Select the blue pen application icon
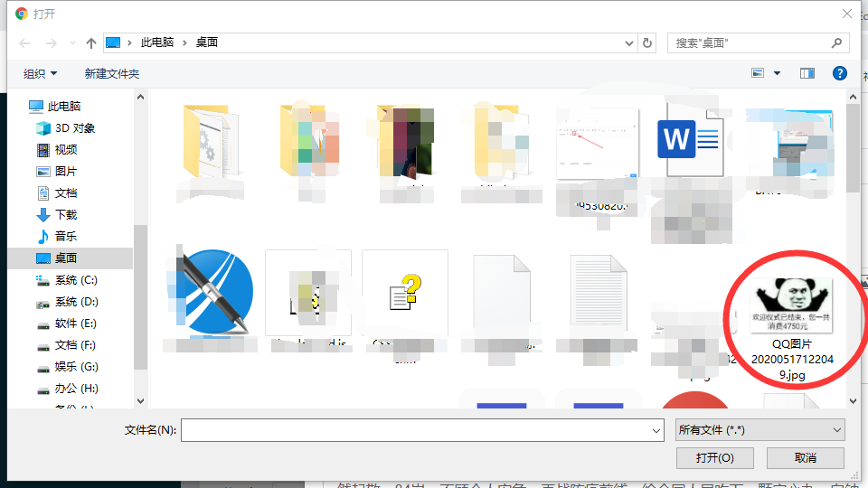This screenshot has width=868, height=488. coord(211,292)
